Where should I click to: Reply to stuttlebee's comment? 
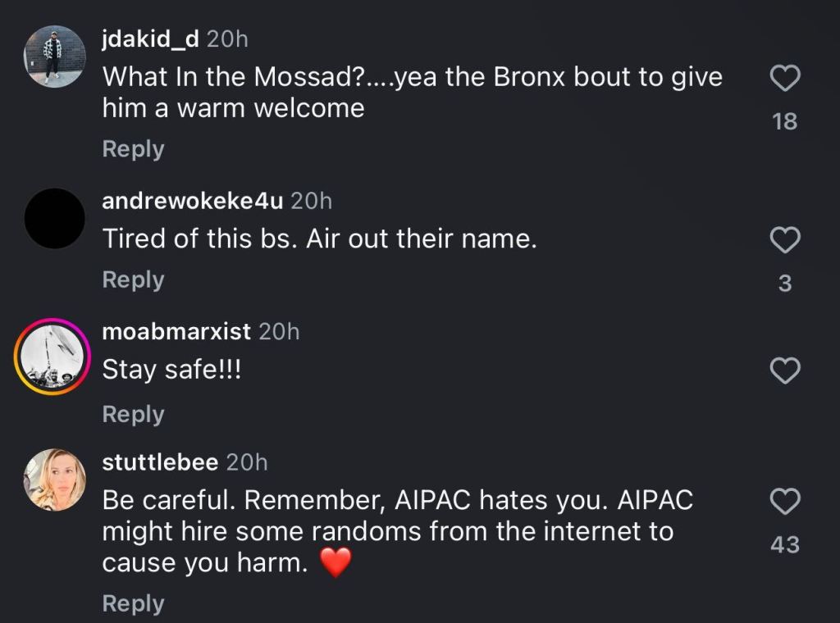[133, 603]
